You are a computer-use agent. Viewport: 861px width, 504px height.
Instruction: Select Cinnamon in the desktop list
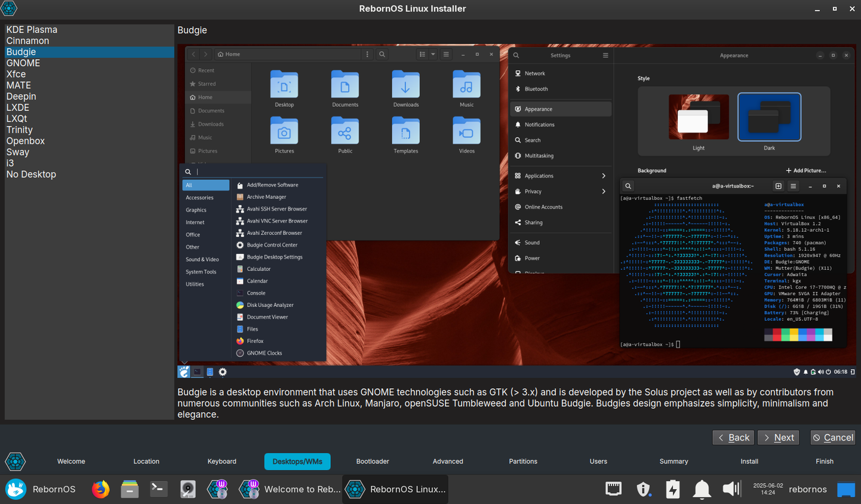(90, 41)
